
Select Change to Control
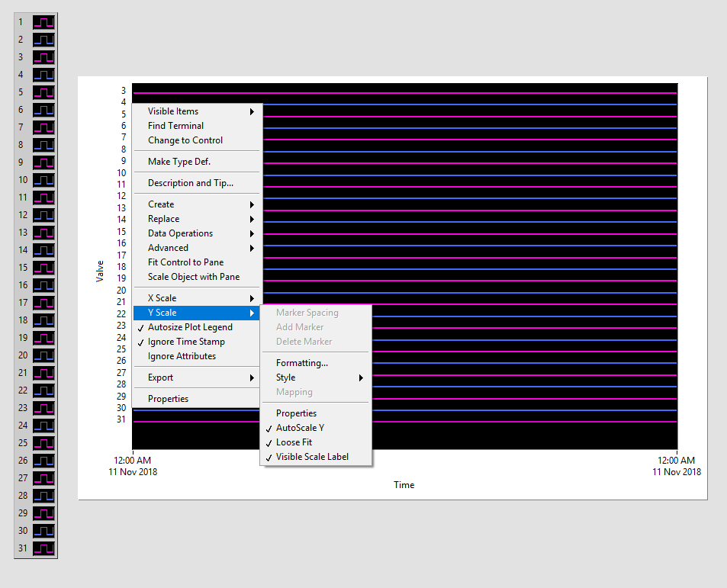(196, 140)
